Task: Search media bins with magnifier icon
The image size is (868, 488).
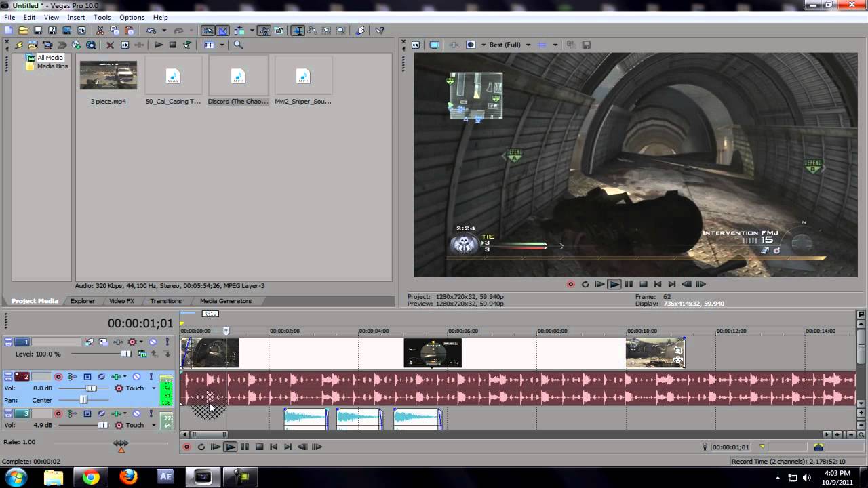Action: 238,45
